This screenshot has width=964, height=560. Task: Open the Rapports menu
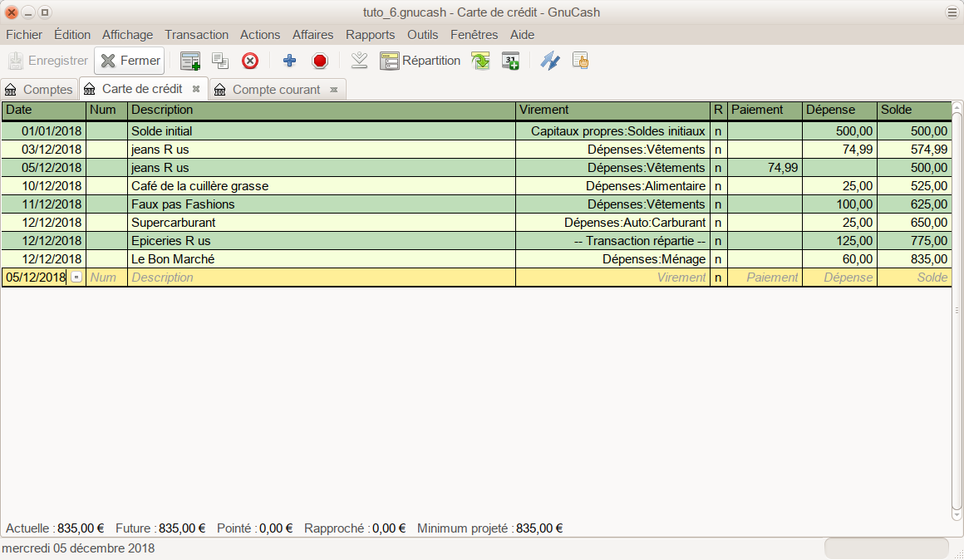pyautogui.click(x=370, y=35)
